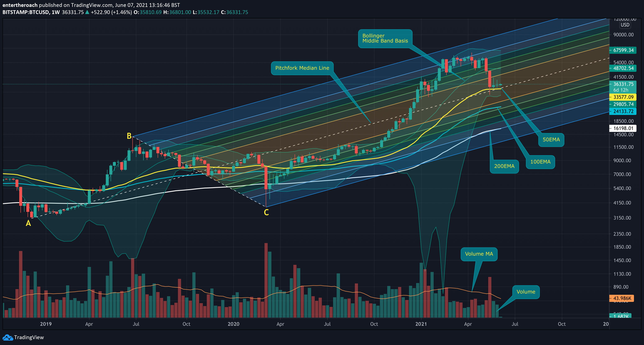Screen dimensions: 644x345
Task: Select the Pitchfork Median Line callout
Action: 302,68
